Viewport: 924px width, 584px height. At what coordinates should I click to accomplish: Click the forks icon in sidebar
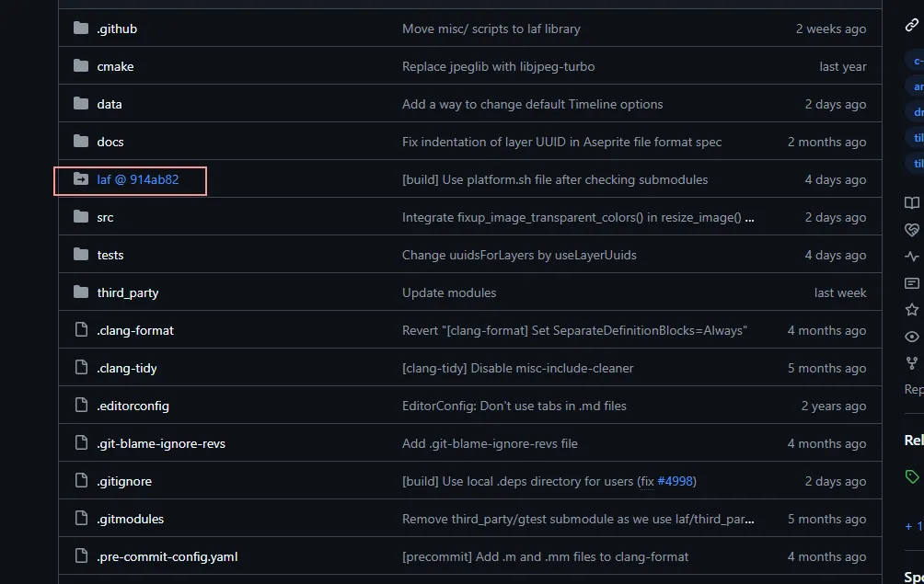click(912, 363)
